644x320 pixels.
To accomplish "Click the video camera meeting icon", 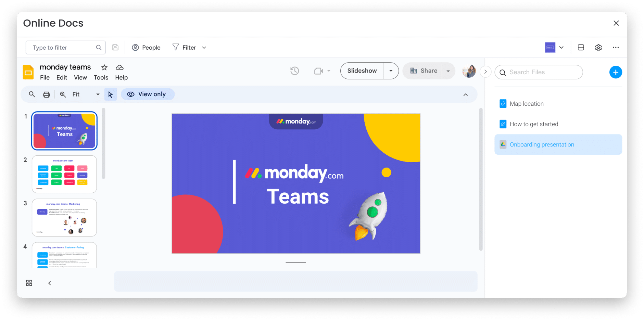I will pos(319,71).
